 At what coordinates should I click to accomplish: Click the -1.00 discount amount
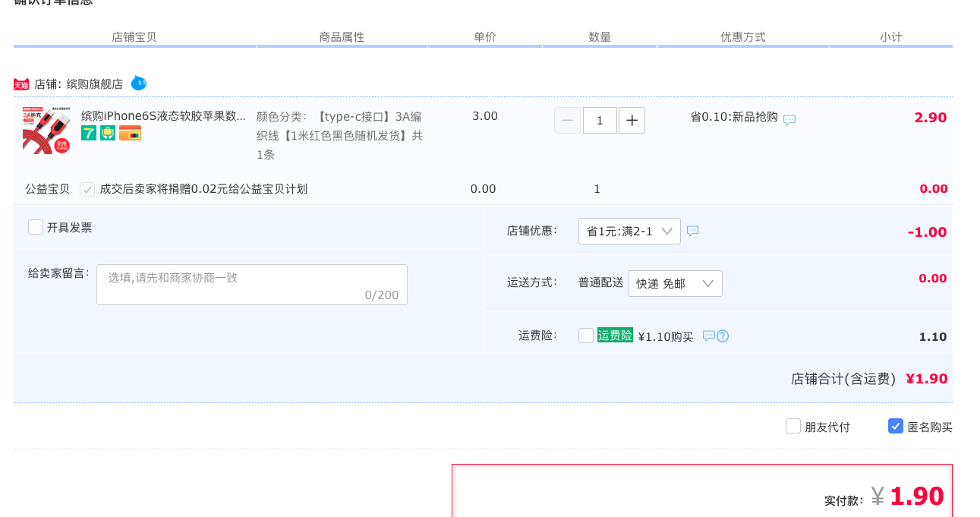point(928,232)
